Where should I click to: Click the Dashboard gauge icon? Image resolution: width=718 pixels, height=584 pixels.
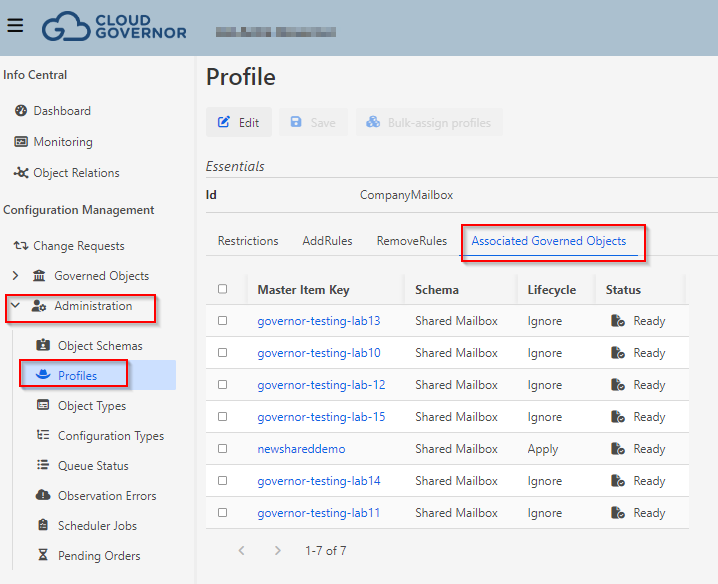click(x=21, y=110)
